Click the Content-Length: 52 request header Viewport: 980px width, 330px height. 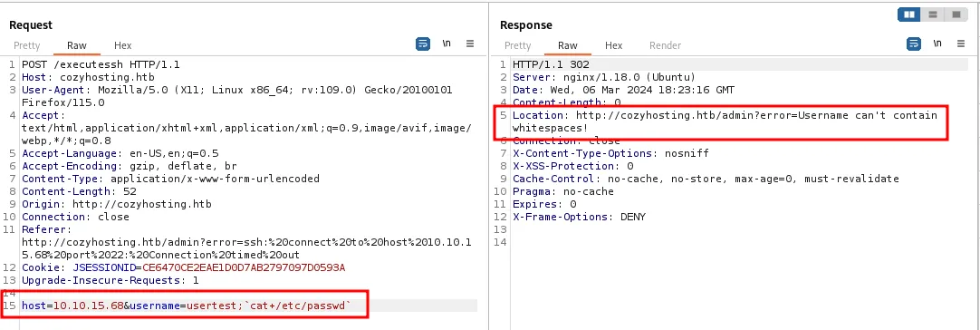[79, 191]
